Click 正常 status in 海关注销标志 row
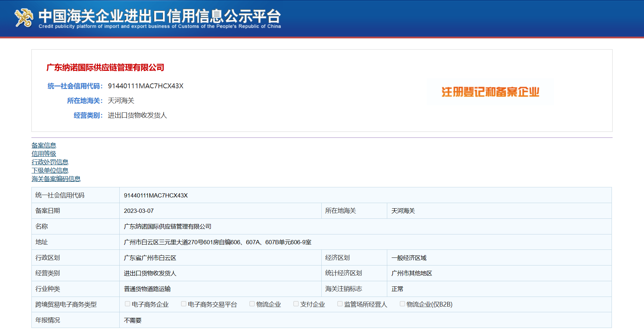This screenshot has width=644, height=329. (x=397, y=289)
